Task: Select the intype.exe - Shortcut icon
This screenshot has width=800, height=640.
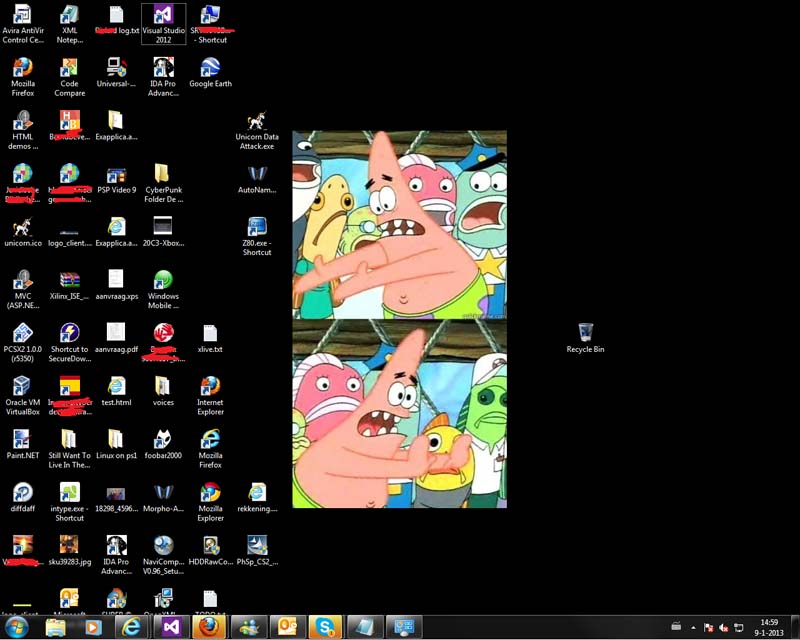Action: (70, 502)
